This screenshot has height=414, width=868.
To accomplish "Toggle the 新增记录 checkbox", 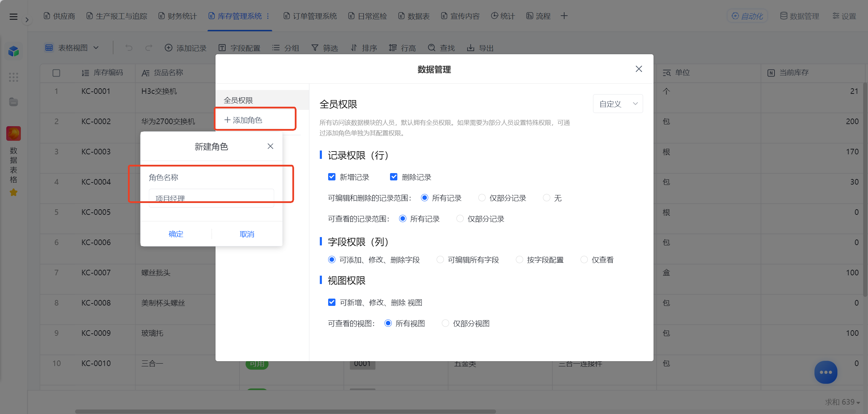I will [332, 177].
